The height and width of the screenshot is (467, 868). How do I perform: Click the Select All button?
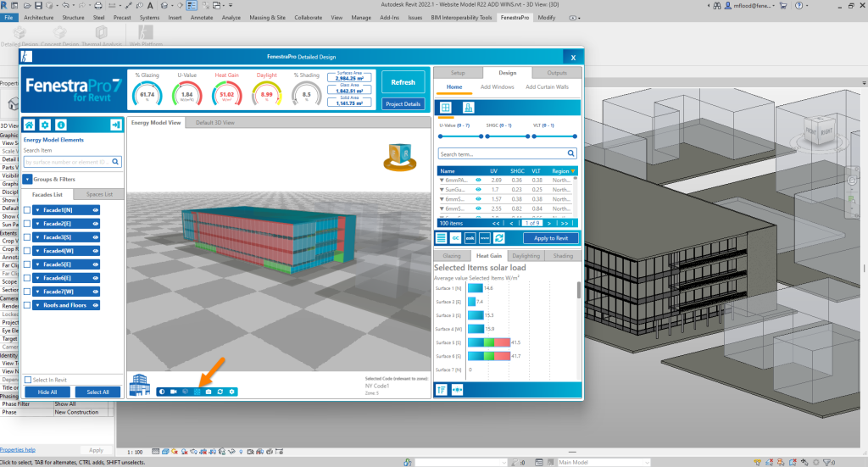(97, 392)
